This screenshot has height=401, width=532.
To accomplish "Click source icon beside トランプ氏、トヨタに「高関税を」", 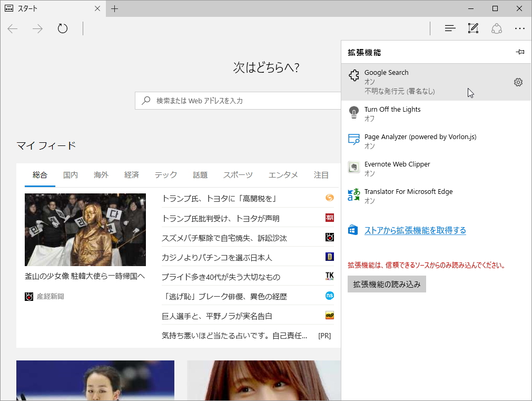I will pos(329,198).
